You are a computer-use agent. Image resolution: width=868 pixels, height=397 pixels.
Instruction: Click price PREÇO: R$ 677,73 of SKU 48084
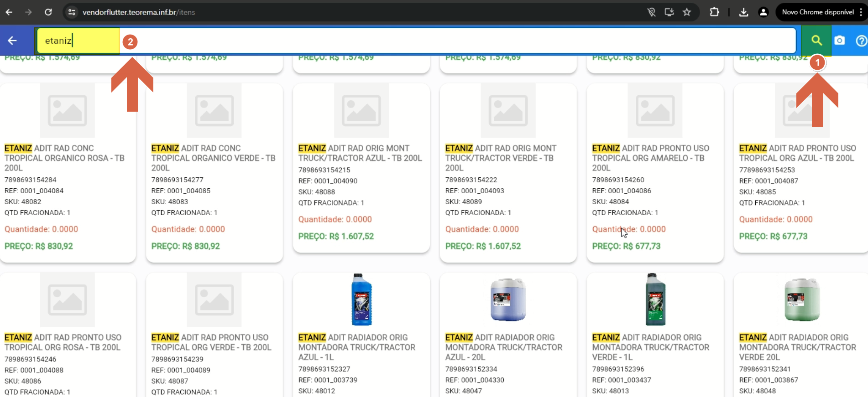pos(626,246)
